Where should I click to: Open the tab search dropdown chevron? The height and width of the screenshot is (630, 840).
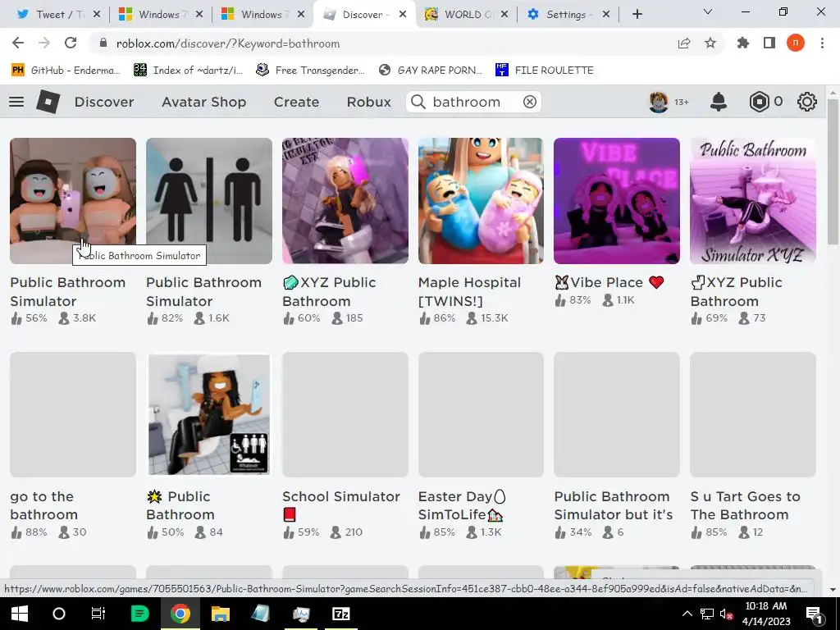(x=707, y=11)
